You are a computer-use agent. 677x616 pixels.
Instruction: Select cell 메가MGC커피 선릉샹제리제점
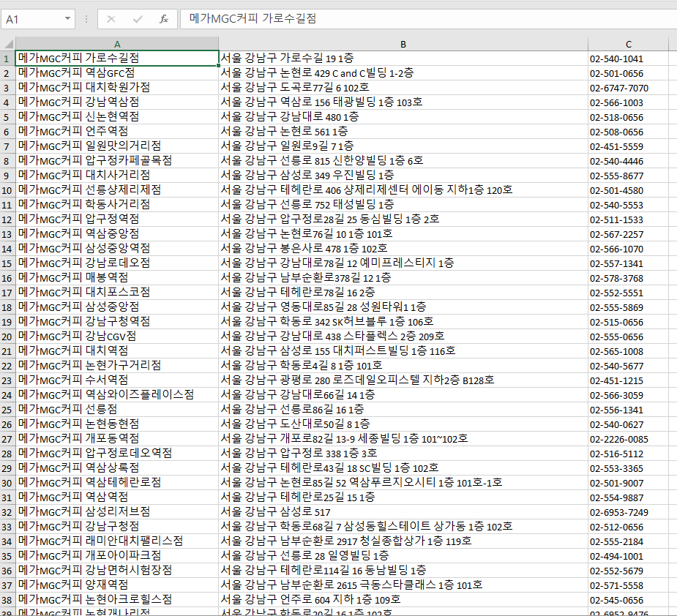pyautogui.click(x=117, y=190)
